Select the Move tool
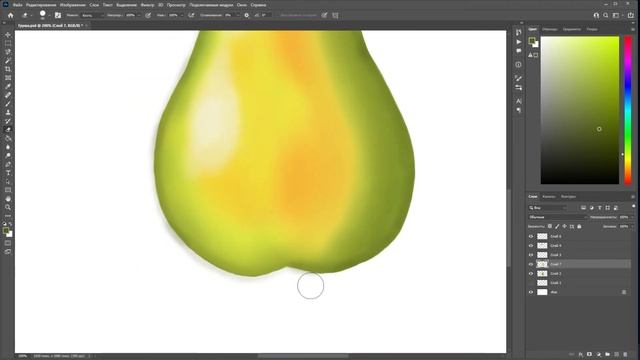Image resolution: width=640 pixels, height=360 pixels. [x=8, y=35]
